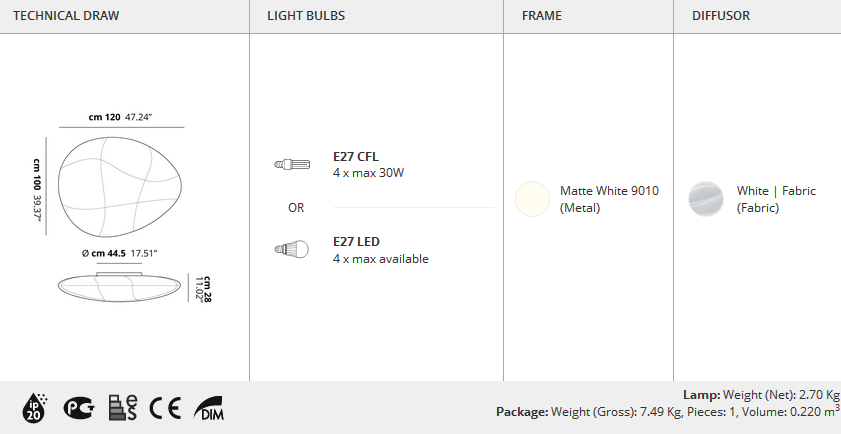Click the E27 CFL heading text

tap(356, 157)
